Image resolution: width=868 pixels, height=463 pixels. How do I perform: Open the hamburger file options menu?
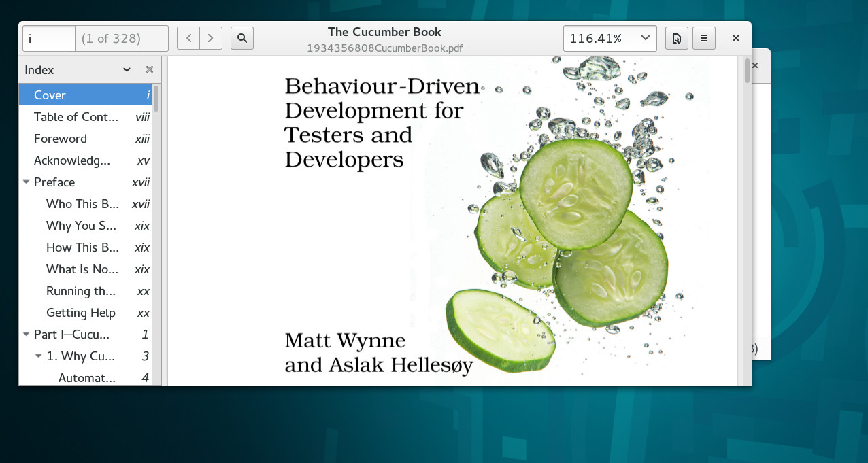pyautogui.click(x=704, y=38)
